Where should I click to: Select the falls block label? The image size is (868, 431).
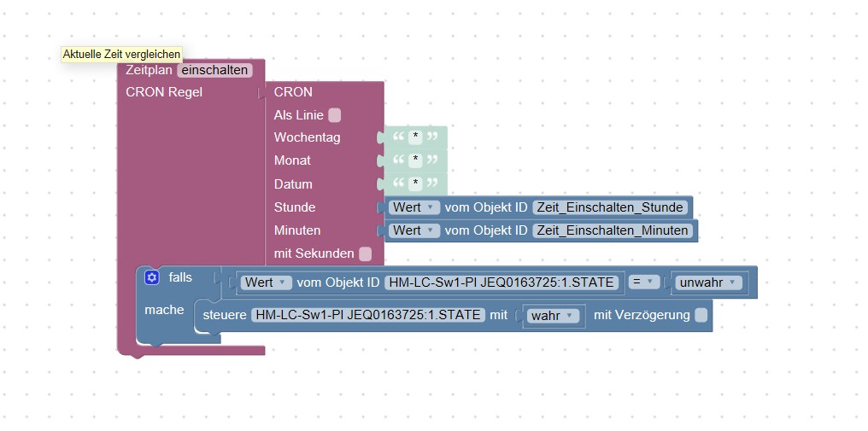180,277
